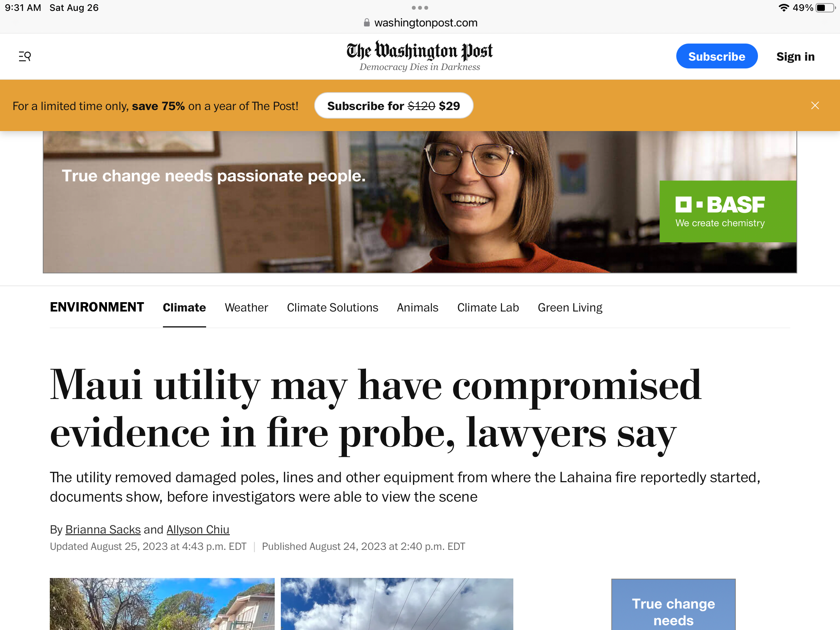Click Sign in

tap(795, 56)
